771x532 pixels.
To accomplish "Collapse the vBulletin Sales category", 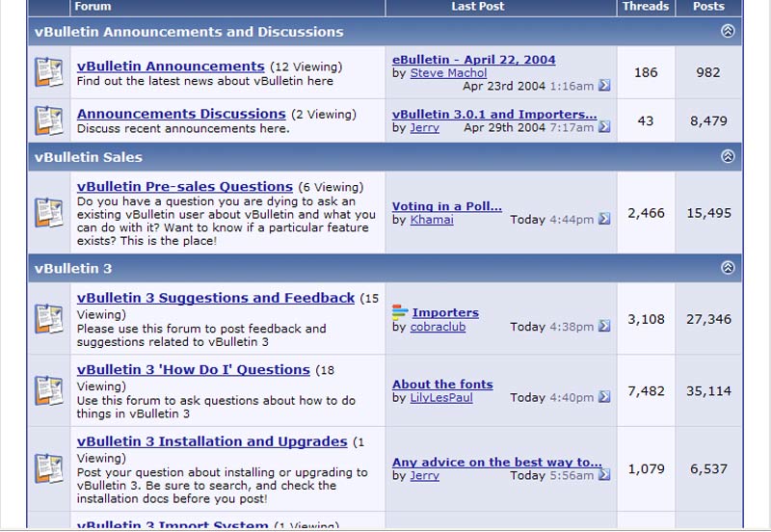I will [x=728, y=156].
